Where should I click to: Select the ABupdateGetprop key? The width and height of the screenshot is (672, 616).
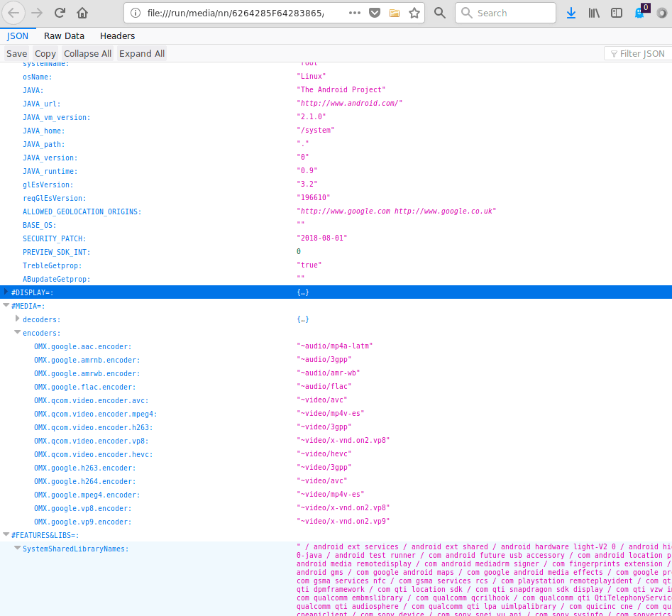pyautogui.click(x=57, y=279)
